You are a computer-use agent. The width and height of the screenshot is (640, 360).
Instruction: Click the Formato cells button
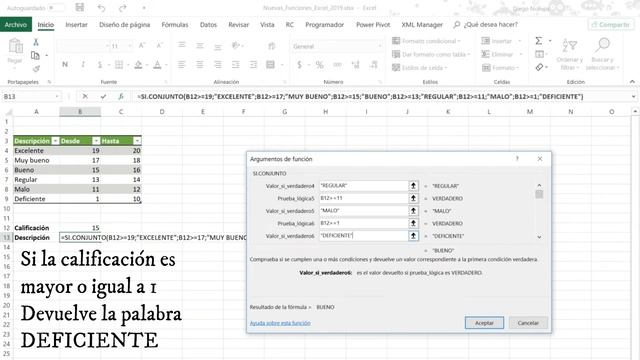click(500, 68)
